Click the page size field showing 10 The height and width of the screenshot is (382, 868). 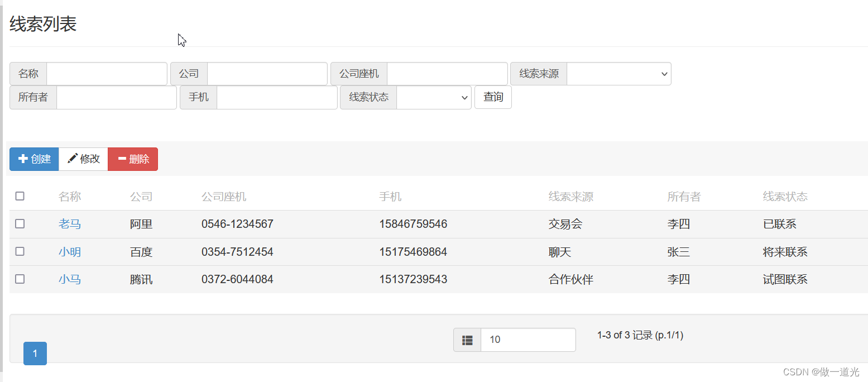(x=527, y=340)
